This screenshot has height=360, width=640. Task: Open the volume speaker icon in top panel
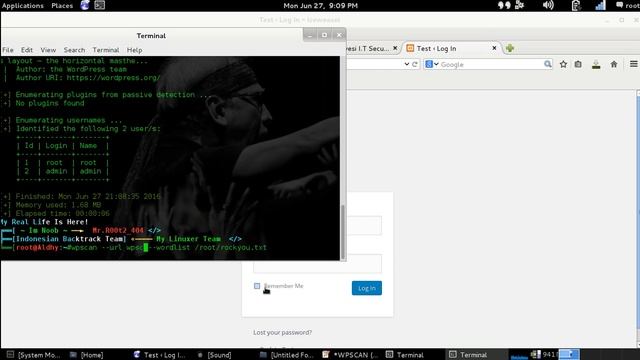[548, 5]
